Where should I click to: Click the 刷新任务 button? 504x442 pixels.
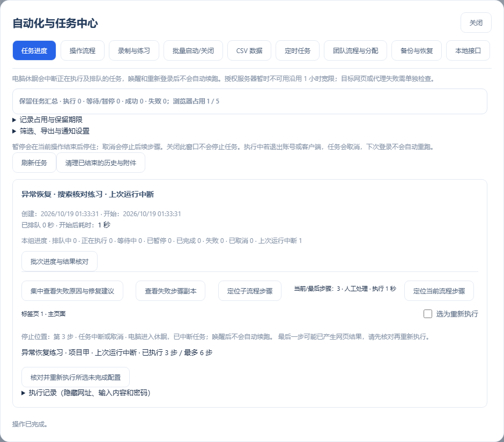(x=34, y=163)
